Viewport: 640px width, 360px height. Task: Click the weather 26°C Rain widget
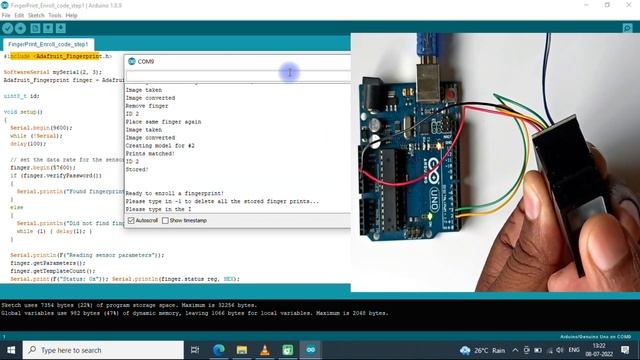pyautogui.click(x=482, y=350)
